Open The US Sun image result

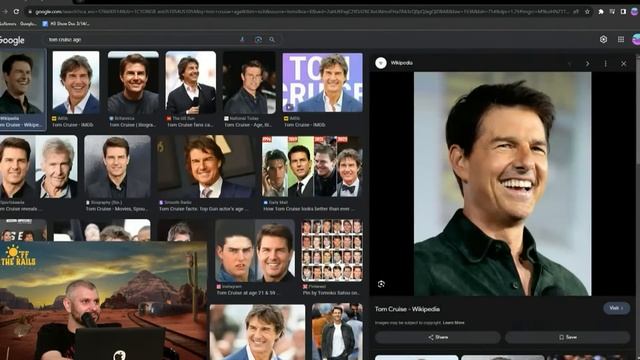coord(191,82)
